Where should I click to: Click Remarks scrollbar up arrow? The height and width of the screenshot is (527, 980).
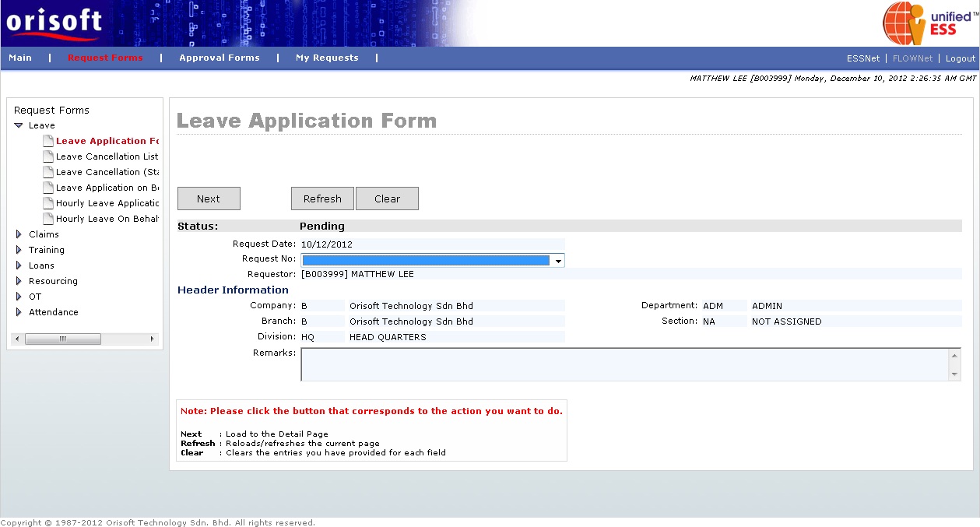coord(955,355)
